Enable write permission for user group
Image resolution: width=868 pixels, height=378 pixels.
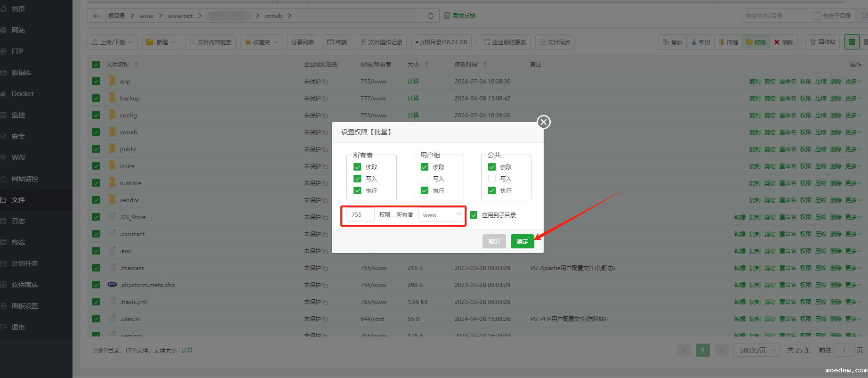coord(425,179)
